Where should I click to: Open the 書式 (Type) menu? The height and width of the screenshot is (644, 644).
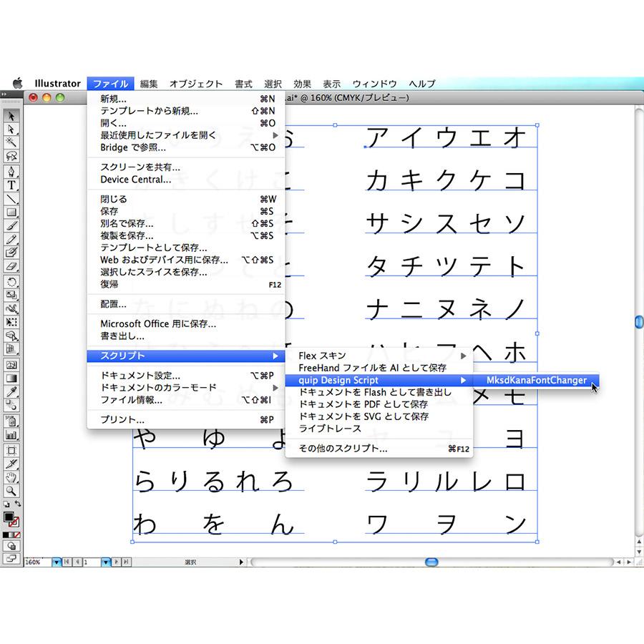243,84
